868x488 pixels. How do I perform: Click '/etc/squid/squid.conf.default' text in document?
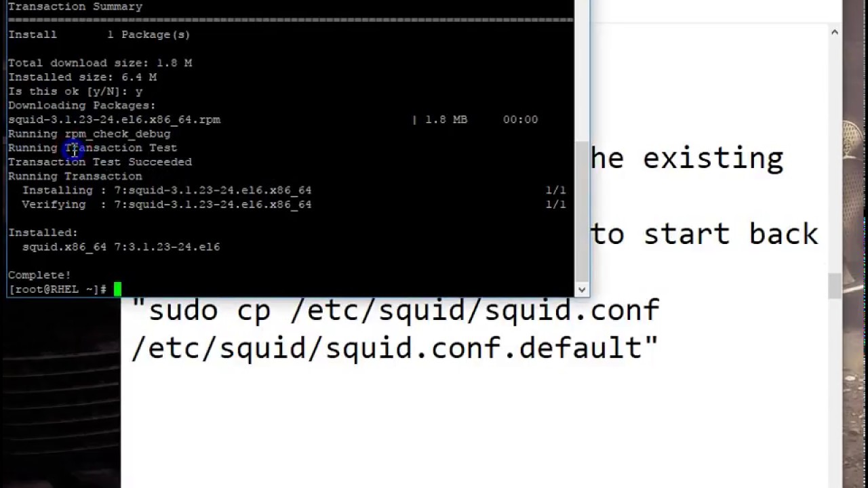click(x=395, y=348)
